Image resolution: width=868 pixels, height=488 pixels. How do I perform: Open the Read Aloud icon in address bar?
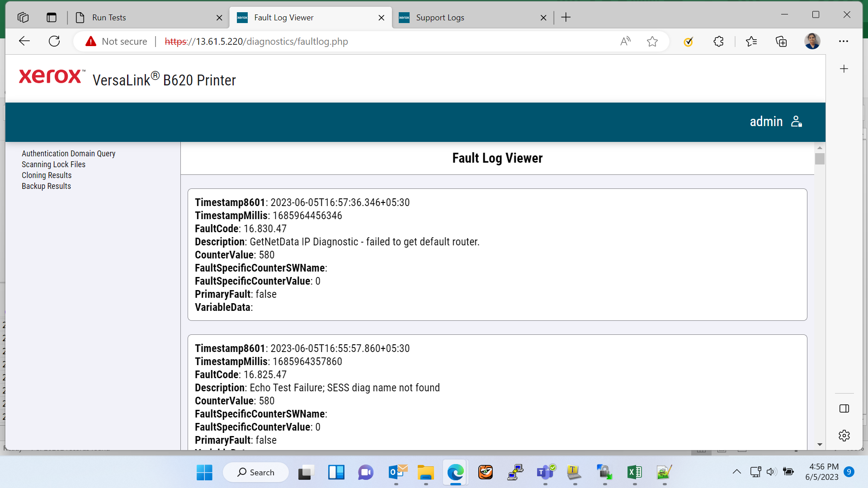(625, 42)
